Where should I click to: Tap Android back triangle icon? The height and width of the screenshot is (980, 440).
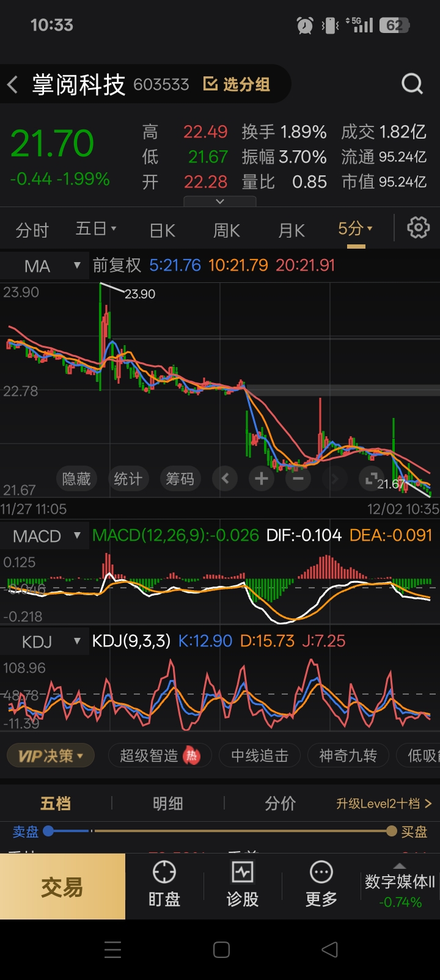[329, 949]
